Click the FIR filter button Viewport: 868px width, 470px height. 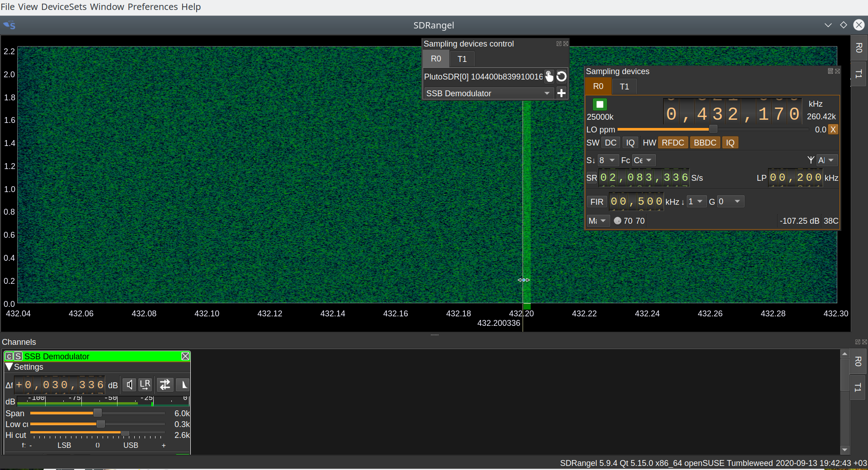[x=597, y=202]
